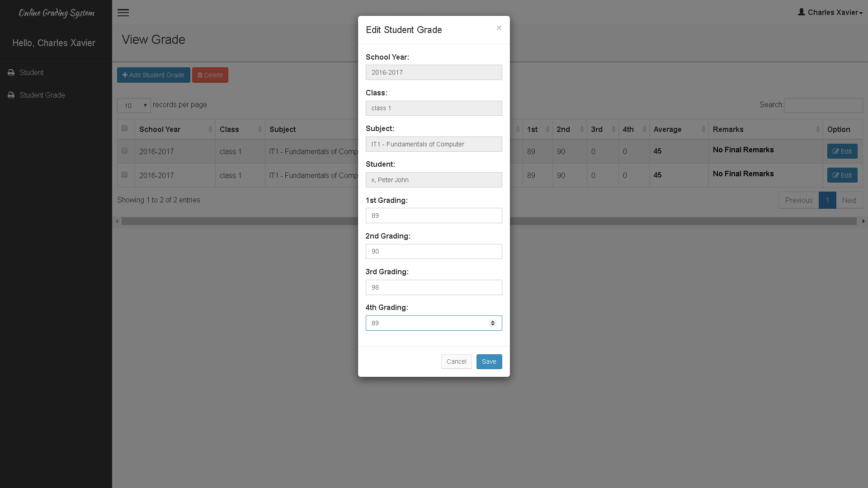Click the printer icon in sidebar
The width and height of the screenshot is (868, 488).
pyautogui.click(x=11, y=71)
